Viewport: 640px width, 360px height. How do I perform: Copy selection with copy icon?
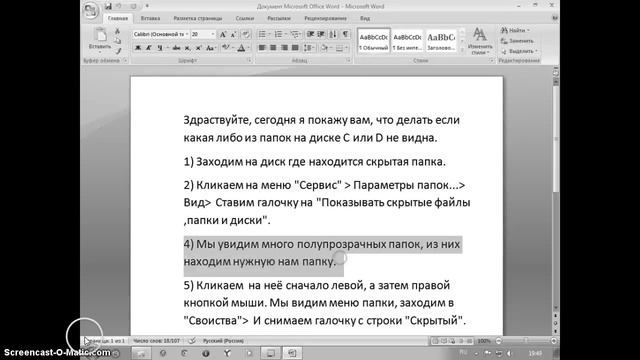pos(118,41)
